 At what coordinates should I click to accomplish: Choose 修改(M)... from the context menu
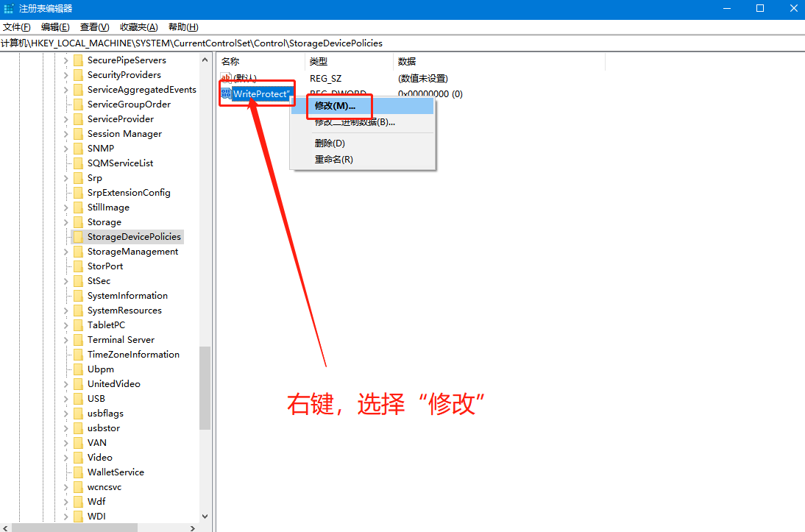[x=335, y=106]
